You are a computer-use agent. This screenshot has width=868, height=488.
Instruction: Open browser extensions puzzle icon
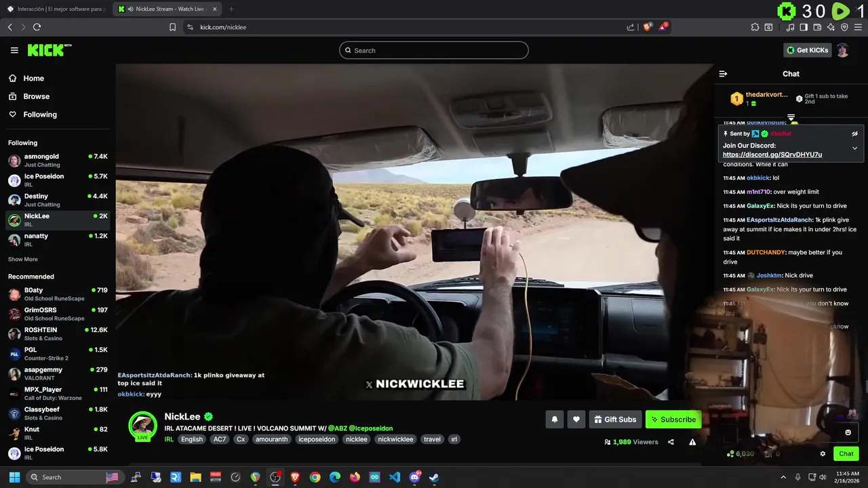(755, 27)
